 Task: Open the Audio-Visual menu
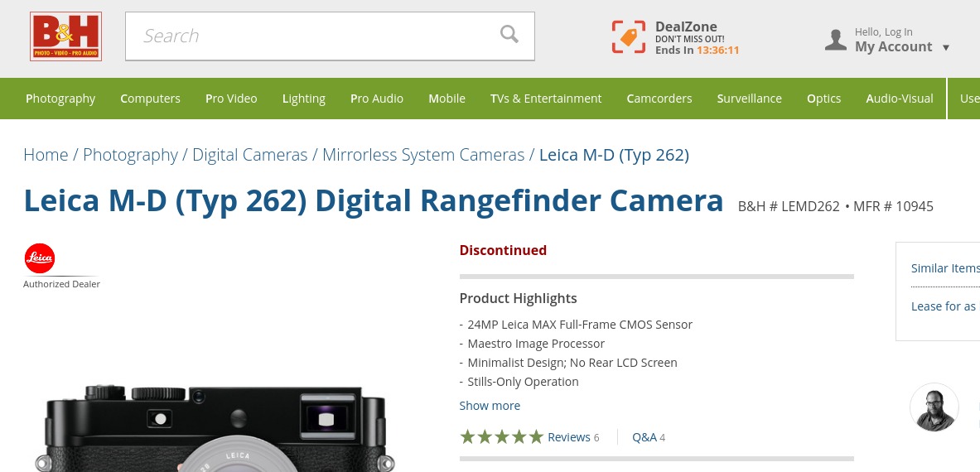(900, 99)
